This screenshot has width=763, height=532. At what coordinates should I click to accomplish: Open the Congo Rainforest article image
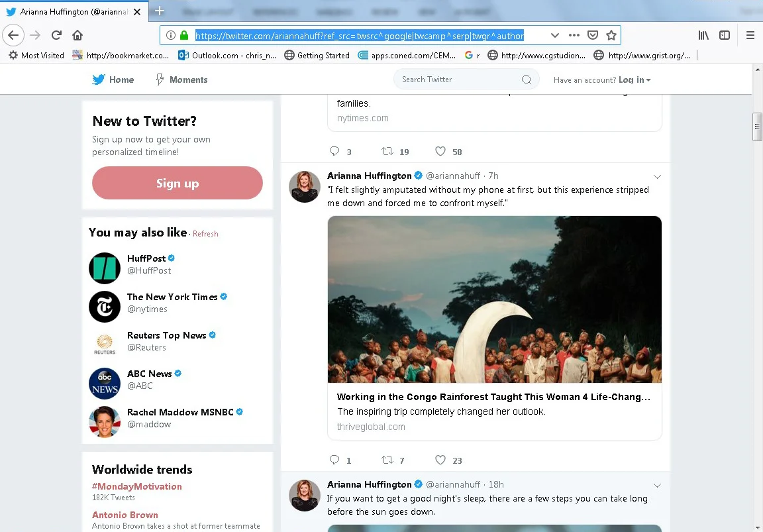[494, 299]
